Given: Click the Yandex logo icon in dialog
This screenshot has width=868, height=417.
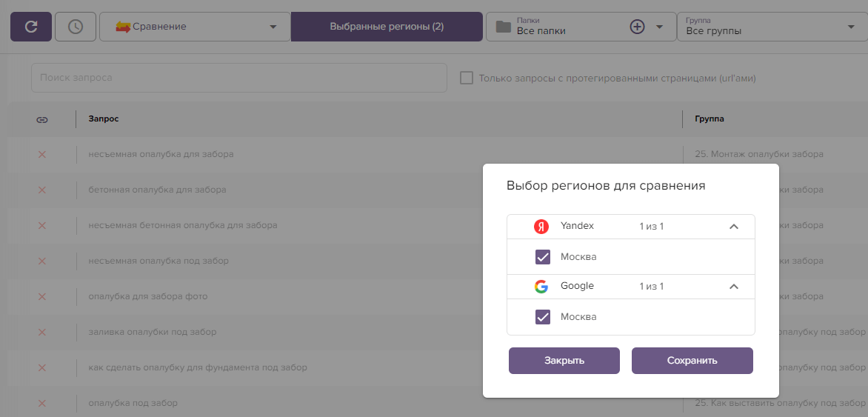Looking at the screenshot, I should tap(541, 227).
